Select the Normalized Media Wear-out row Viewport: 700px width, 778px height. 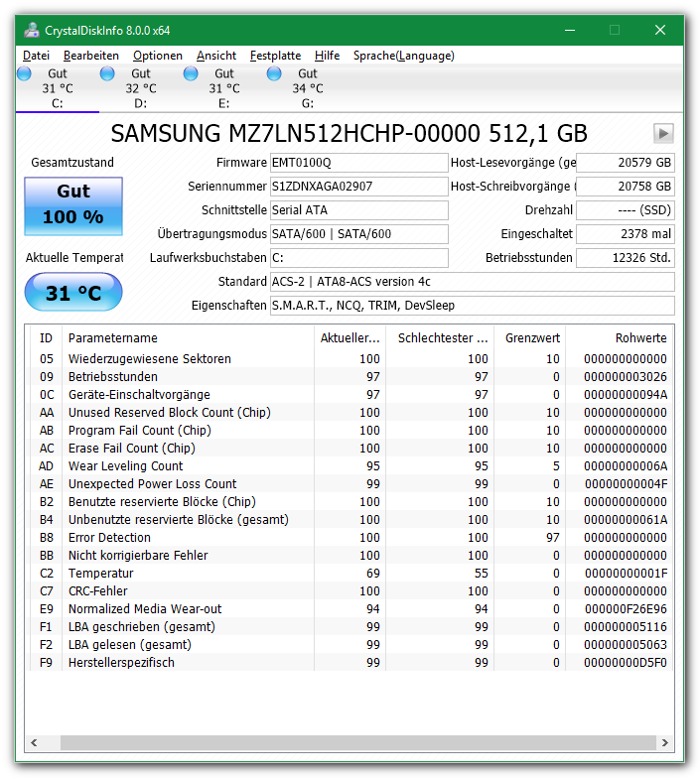[x=351, y=609]
